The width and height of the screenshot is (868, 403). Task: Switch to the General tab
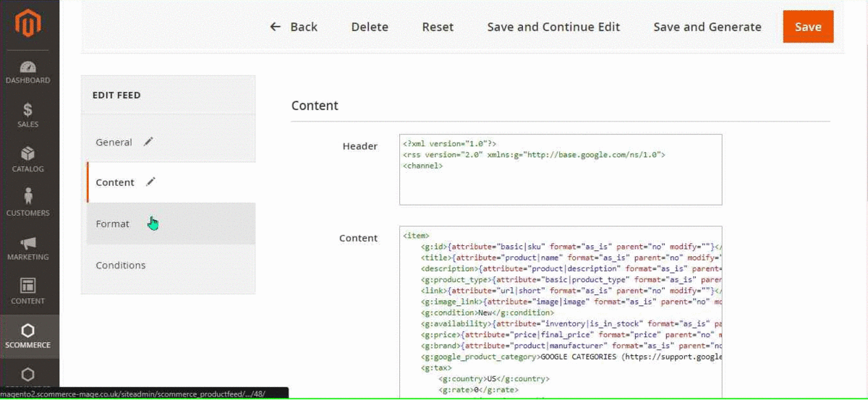pos(114,143)
